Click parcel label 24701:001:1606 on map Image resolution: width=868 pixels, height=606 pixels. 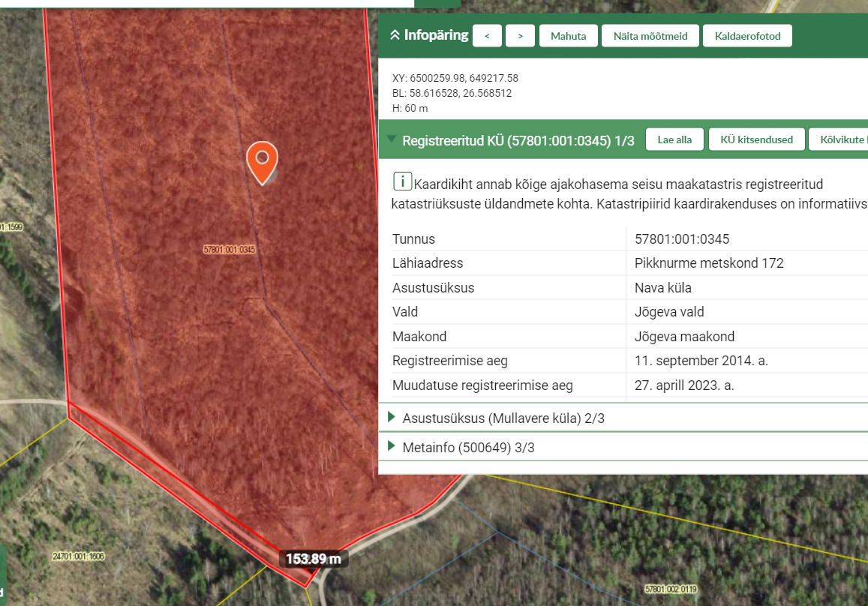click(x=78, y=556)
